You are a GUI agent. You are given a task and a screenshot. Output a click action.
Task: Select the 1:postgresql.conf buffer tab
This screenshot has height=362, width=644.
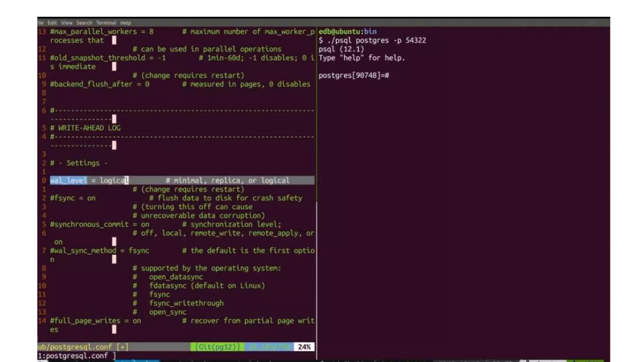coord(76,356)
